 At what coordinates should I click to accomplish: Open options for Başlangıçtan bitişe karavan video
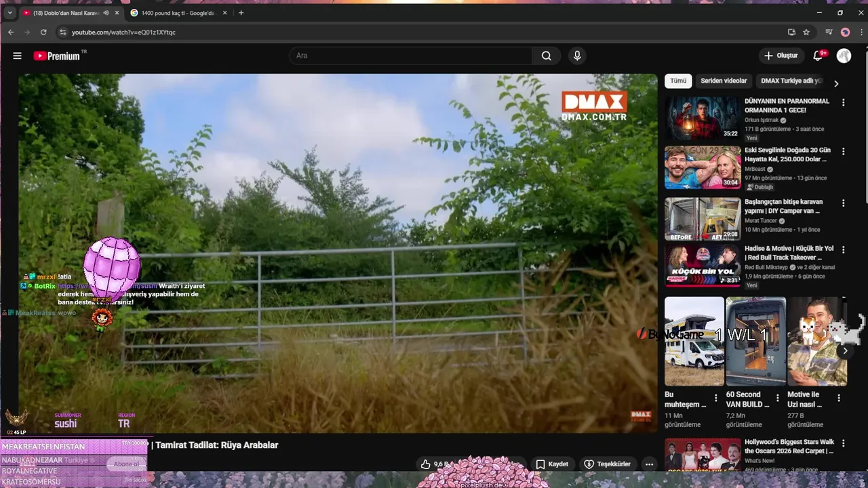(844, 203)
